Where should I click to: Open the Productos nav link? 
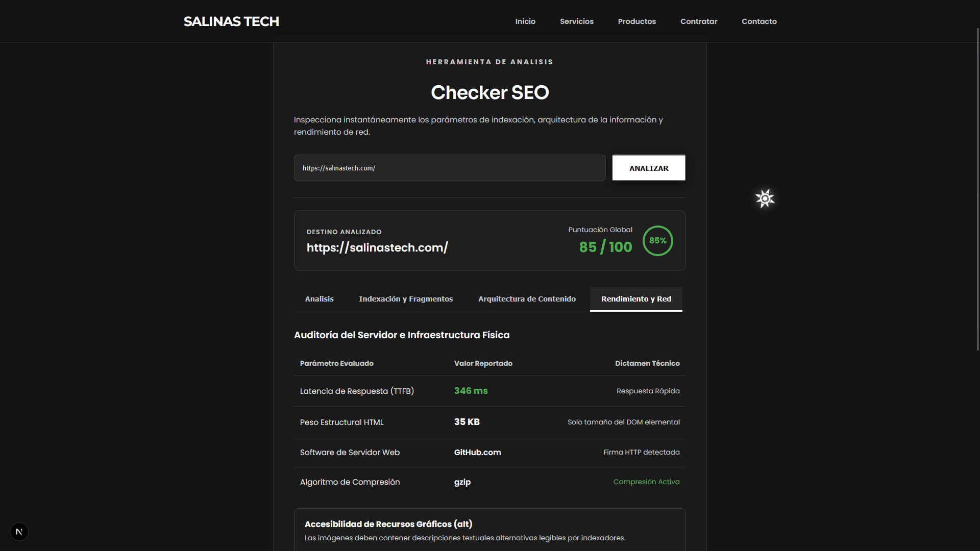637,21
